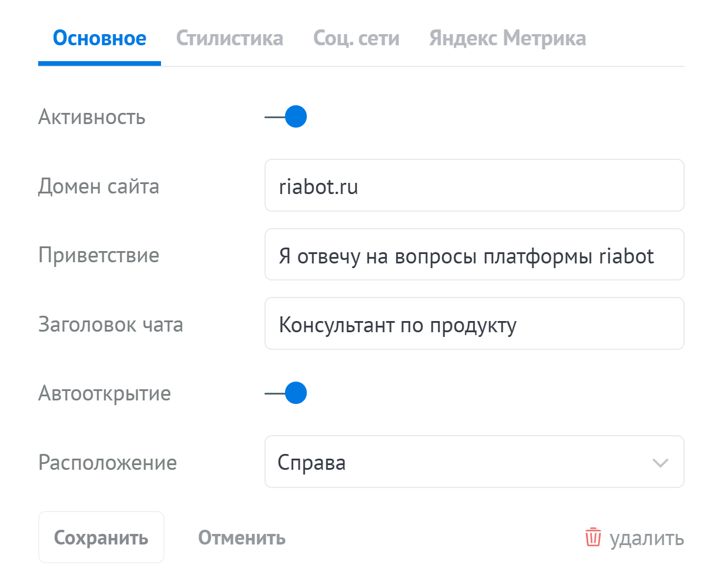This screenshot has height=588, width=717.
Task: Select the riabot.ru domain text
Action: pyautogui.click(x=318, y=185)
